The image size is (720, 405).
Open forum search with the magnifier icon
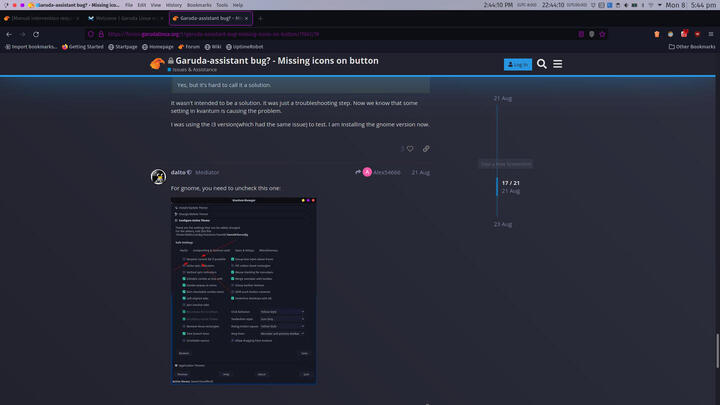click(x=542, y=64)
